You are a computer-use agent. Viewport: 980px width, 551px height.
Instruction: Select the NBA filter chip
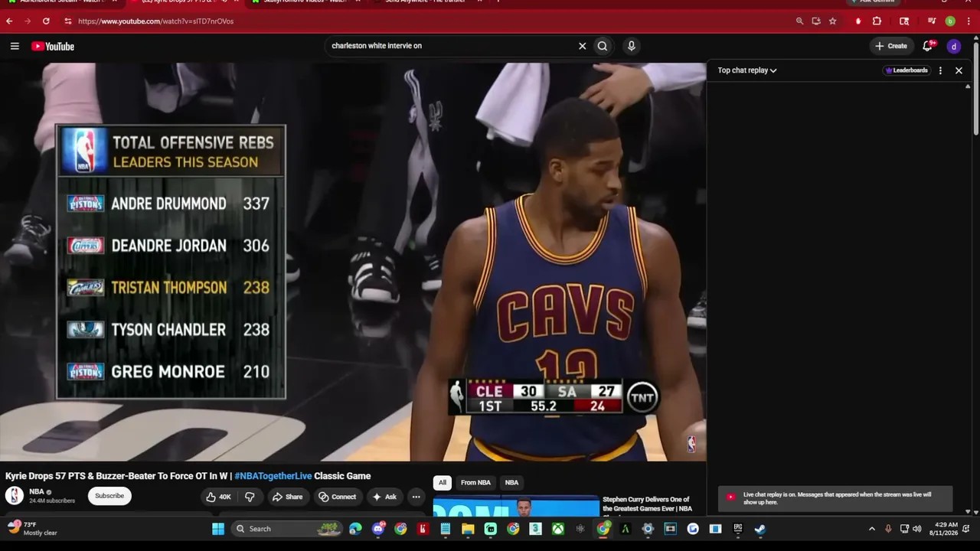pos(511,483)
